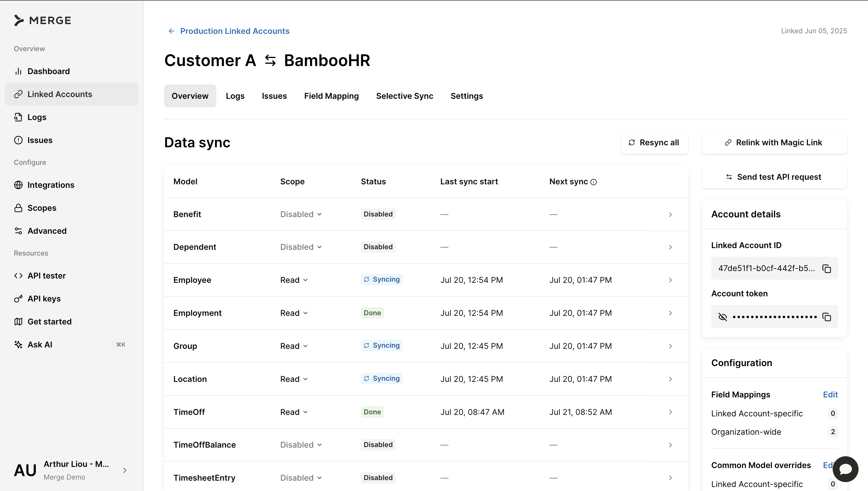Change the Employee scope via Read dropdown
Viewport: 868px width, 491px height.
[293, 280]
